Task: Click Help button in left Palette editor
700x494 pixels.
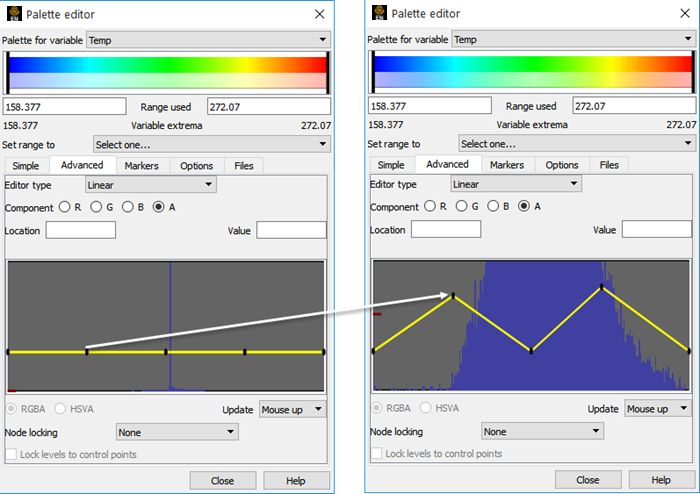Action: click(x=296, y=480)
